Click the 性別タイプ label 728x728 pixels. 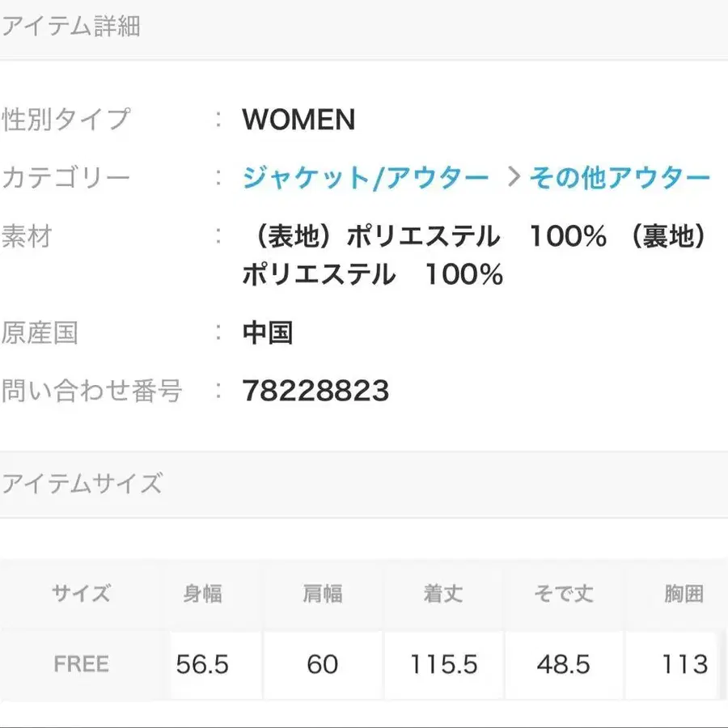[x=65, y=118]
